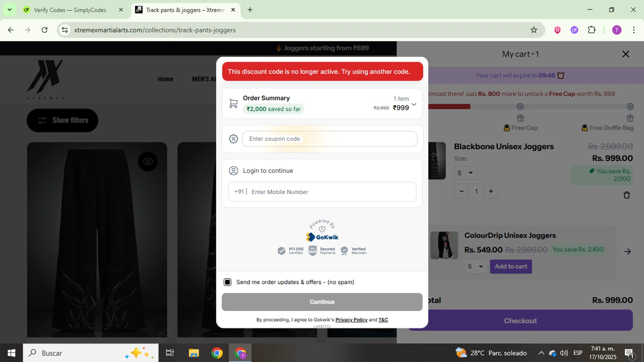Close the Track pants tab

point(233,10)
